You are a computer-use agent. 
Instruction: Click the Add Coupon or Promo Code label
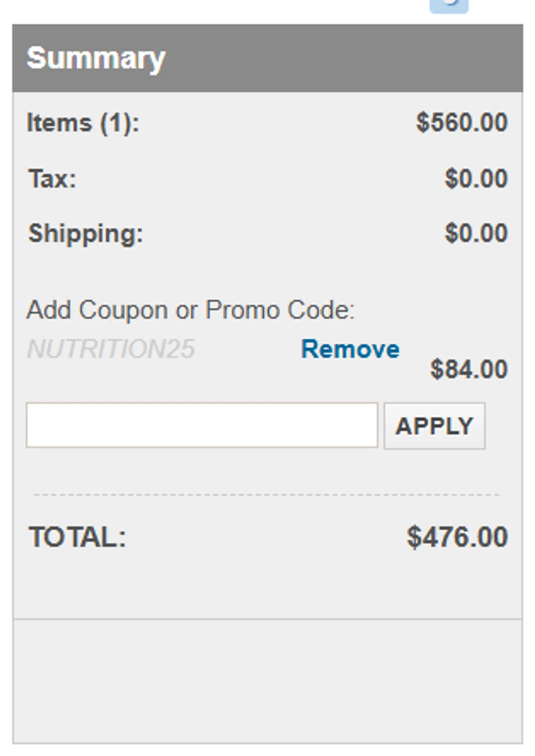pos(191,309)
